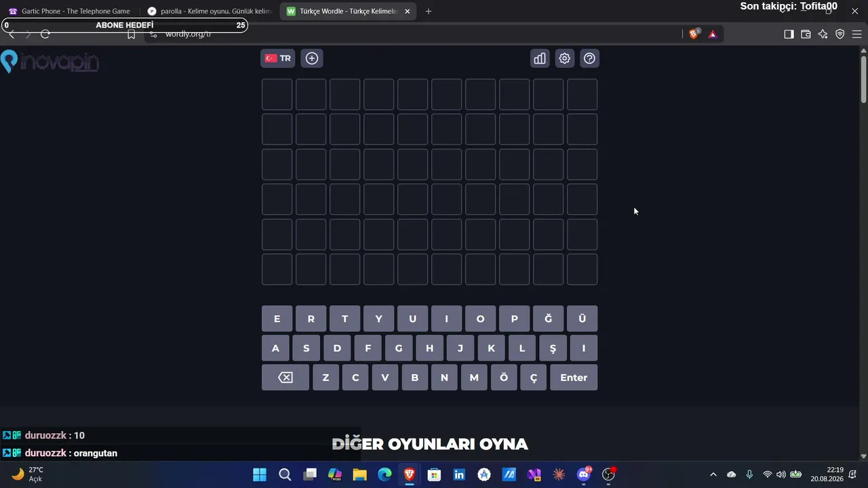Open Visual Studio from the taskbar
Screen dimensions: 868x488
[x=534, y=474]
